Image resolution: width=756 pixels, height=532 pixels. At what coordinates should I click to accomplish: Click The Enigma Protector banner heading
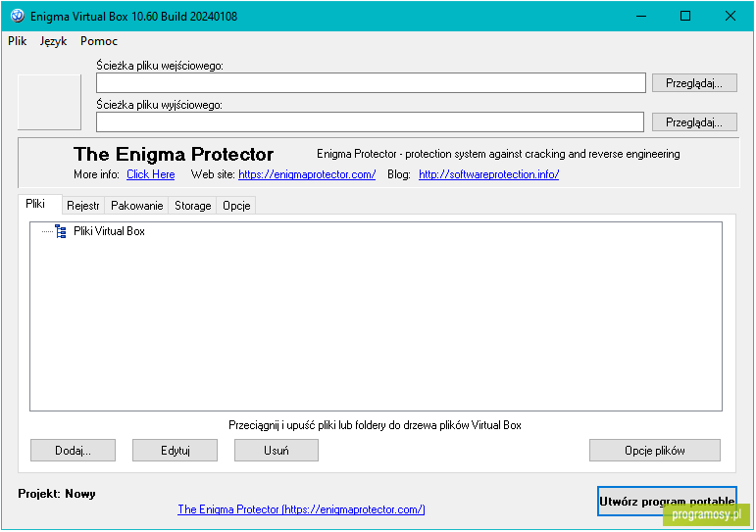pyautogui.click(x=174, y=154)
